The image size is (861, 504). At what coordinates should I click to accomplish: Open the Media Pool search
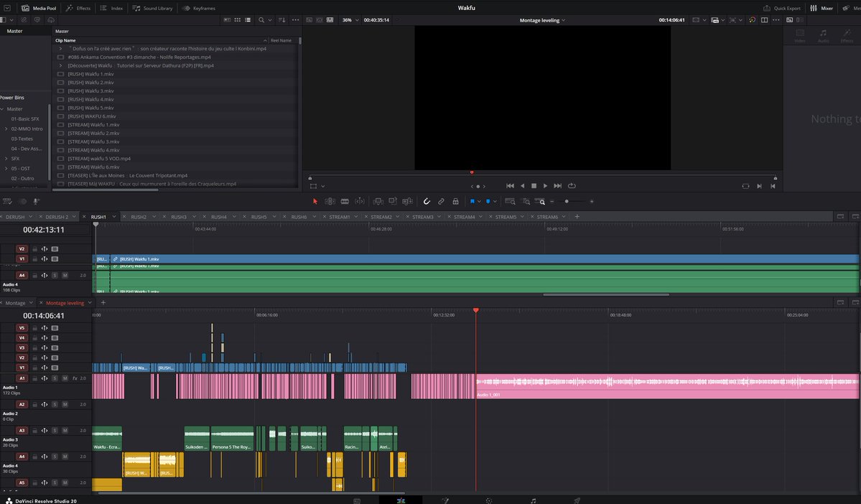tap(261, 20)
